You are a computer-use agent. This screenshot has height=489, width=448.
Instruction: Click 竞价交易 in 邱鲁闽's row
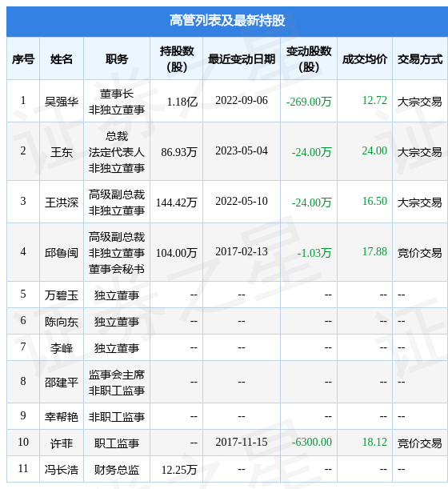[420, 253]
